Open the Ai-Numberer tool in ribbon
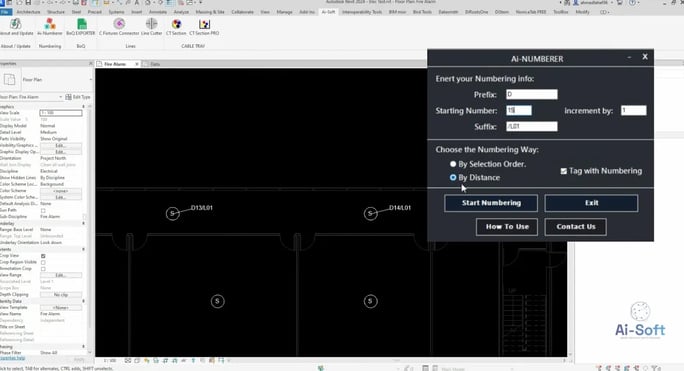The image size is (684, 371). tap(50, 27)
